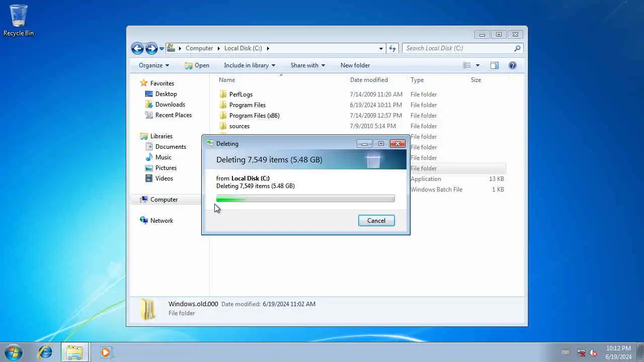Click the refresh button beside address bar

coord(392,48)
